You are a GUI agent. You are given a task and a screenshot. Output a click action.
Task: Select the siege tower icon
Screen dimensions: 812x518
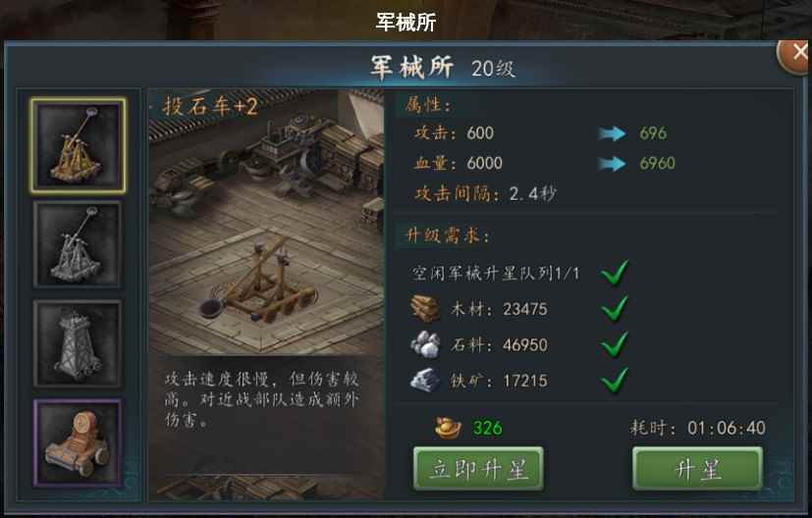point(78,343)
